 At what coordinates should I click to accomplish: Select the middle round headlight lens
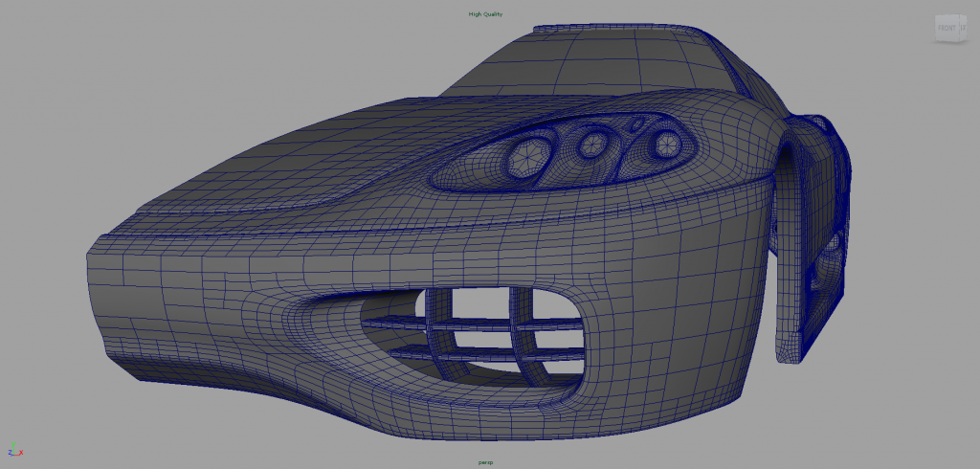pos(591,144)
